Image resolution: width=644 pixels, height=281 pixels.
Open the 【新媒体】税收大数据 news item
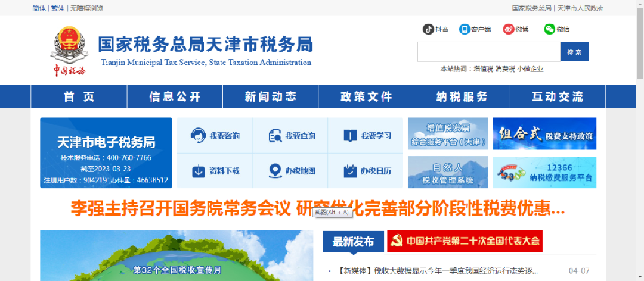coord(438,271)
